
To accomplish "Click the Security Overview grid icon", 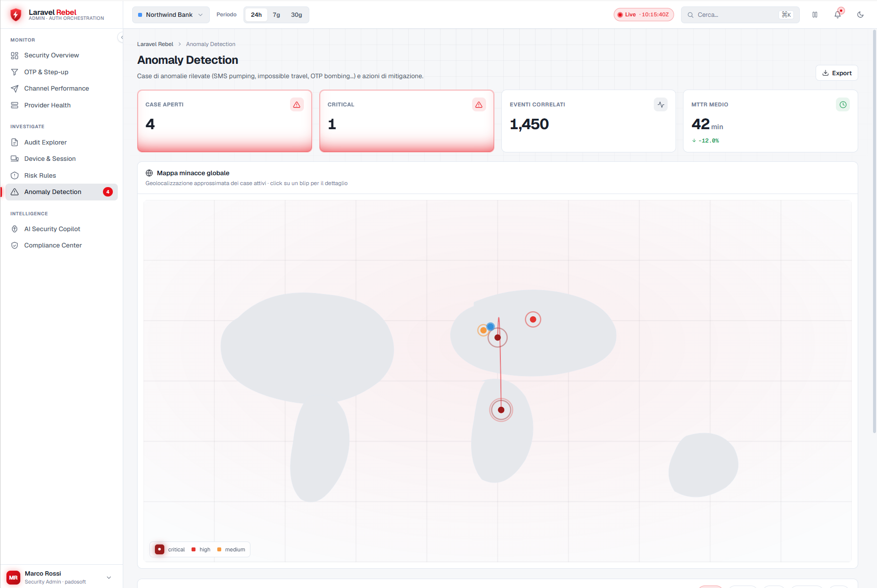I will coord(15,55).
